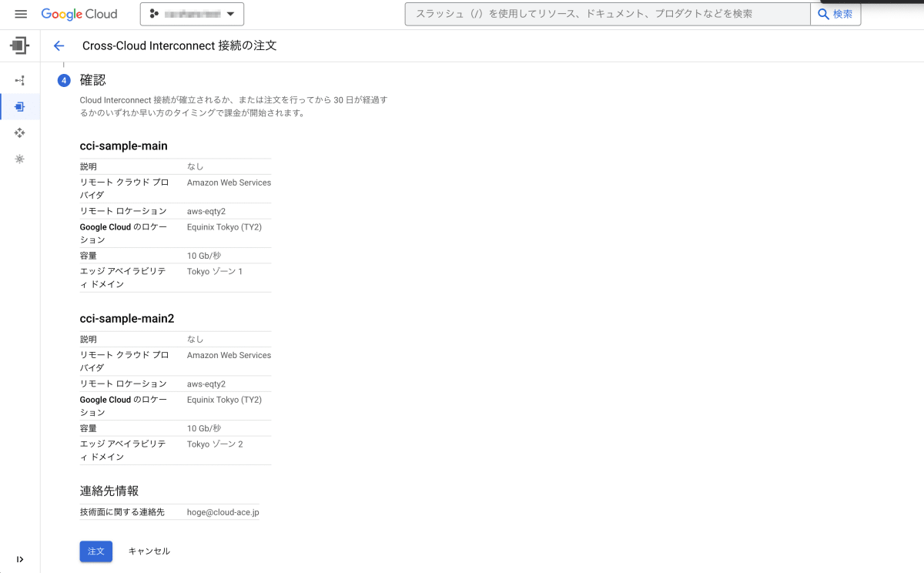Click the 注文 order button
This screenshot has width=924, height=573.
coord(96,551)
